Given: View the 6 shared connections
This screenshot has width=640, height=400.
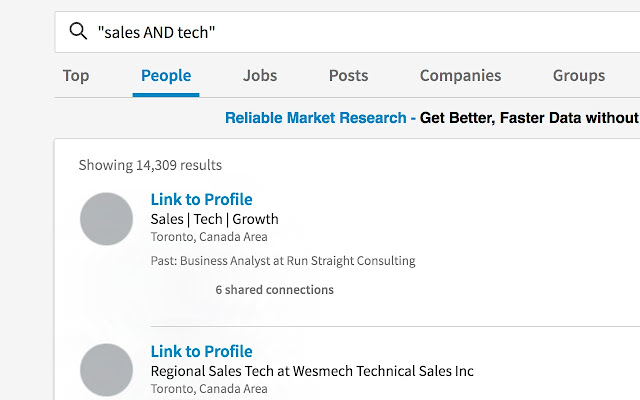Looking at the screenshot, I should tap(274, 290).
